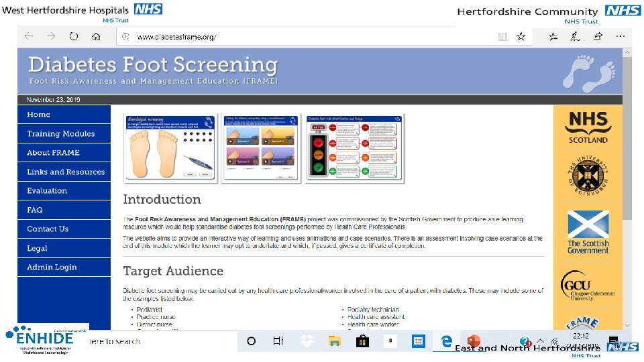The height and width of the screenshot is (362, 644).
Task: Click the Target Audience heading
Action: pyautogui.click(x=173, y=271)
